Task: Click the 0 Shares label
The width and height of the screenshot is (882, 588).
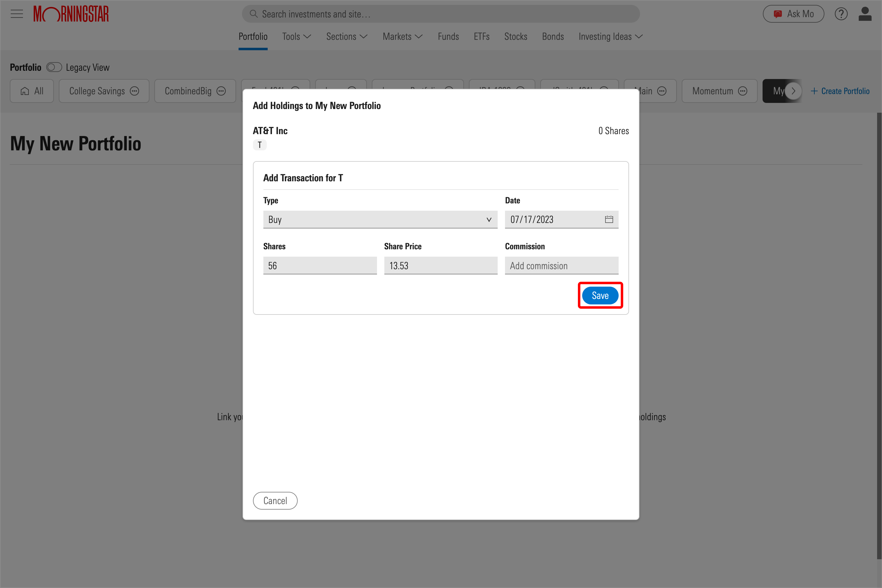Action: [613, 130]
